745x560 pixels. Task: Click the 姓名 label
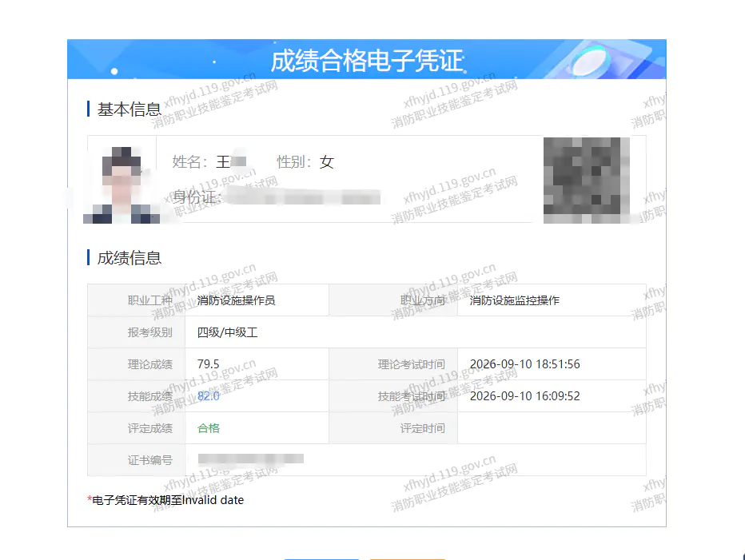(190, 162)
